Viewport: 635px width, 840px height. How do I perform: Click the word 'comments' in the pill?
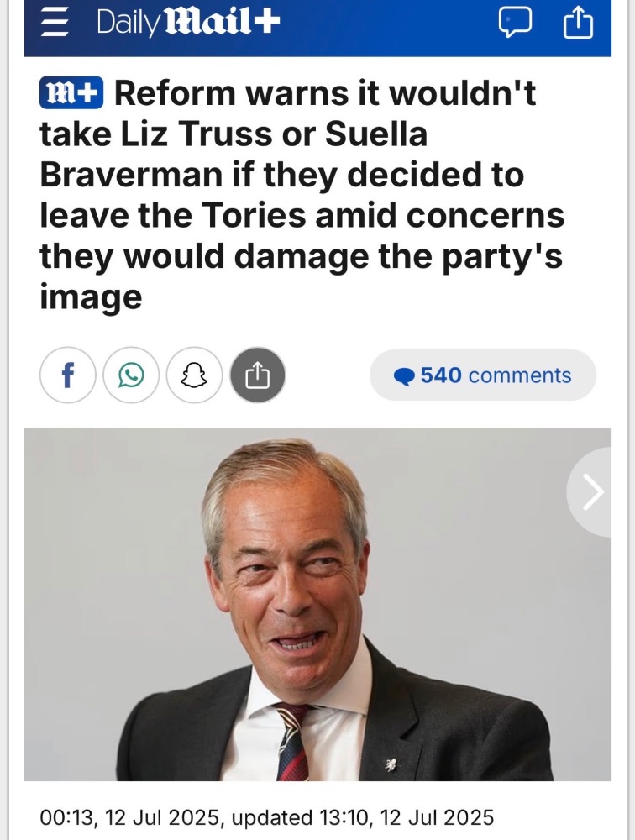[x=520, y=375]
